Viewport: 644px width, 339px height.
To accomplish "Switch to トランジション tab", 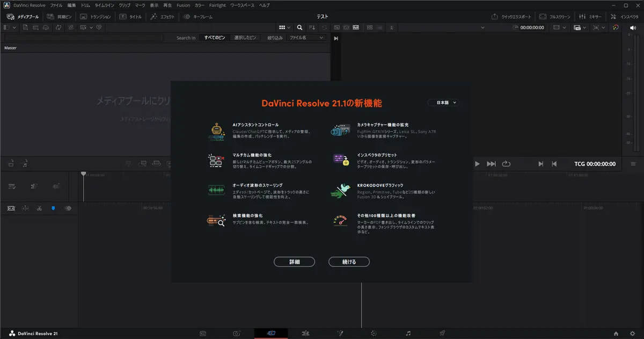I will click(96, 17).
